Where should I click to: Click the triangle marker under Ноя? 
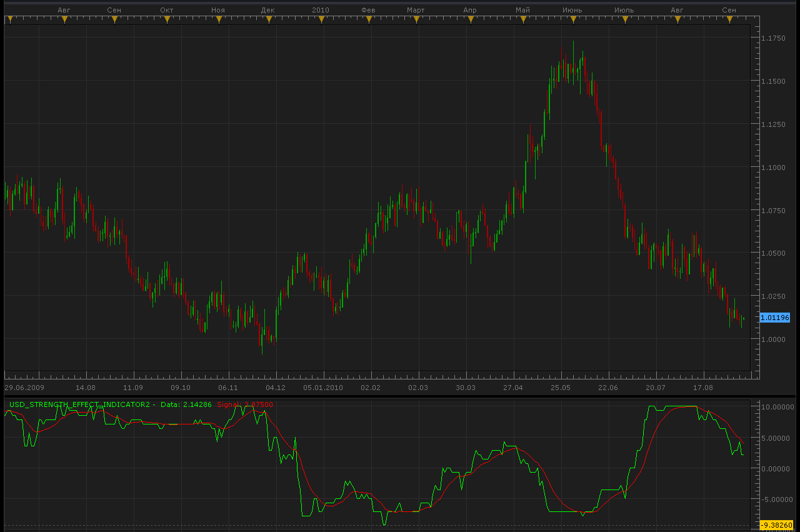(219, 21)
